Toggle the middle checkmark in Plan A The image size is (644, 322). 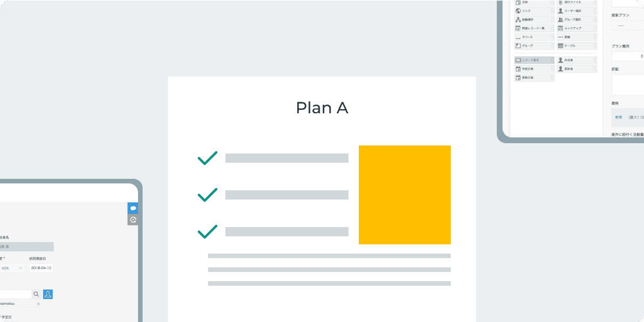[207, 195]
